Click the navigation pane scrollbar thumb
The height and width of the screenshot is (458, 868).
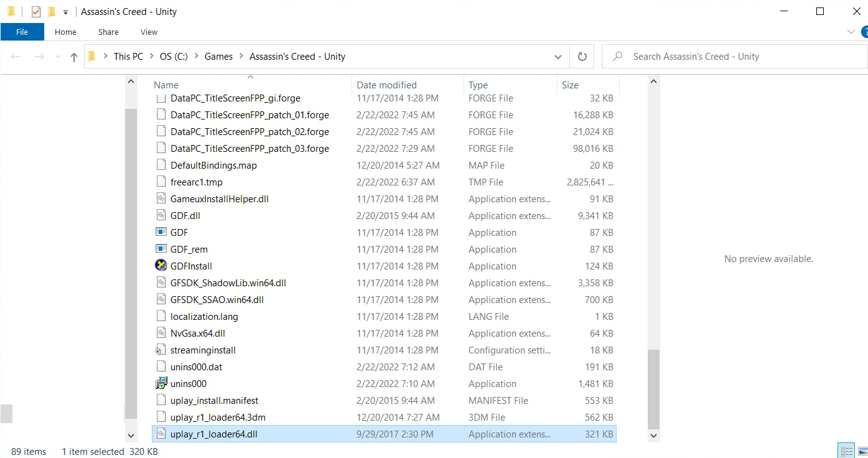point(131,263)
